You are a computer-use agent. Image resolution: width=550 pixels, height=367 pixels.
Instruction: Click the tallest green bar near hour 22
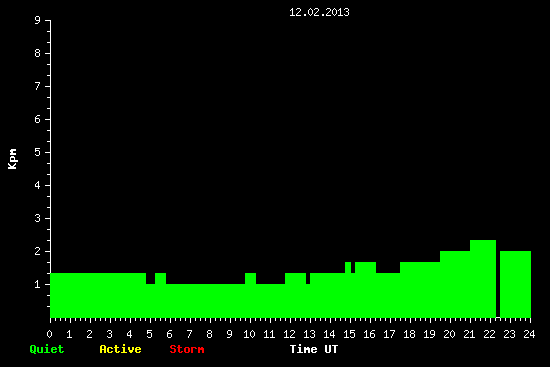pos(483,279)
